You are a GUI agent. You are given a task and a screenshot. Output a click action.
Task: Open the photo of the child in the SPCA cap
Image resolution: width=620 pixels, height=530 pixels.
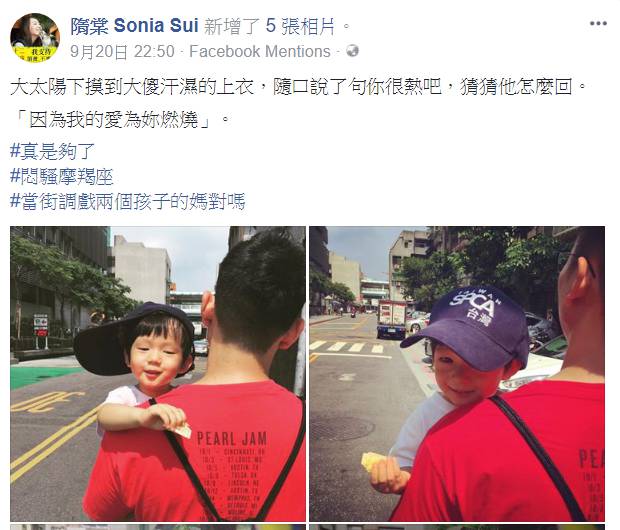click(457, 374)
